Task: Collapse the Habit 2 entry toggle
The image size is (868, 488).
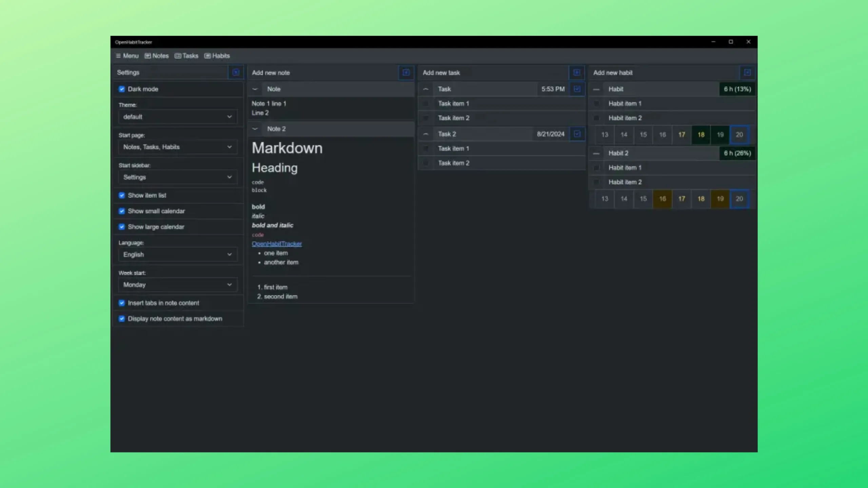Action: click(x=596, y=154)
